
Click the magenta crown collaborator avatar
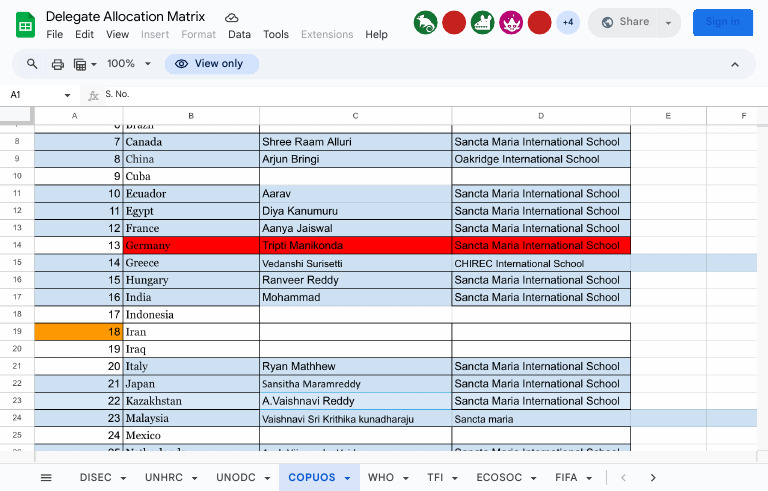pos(511,23)
